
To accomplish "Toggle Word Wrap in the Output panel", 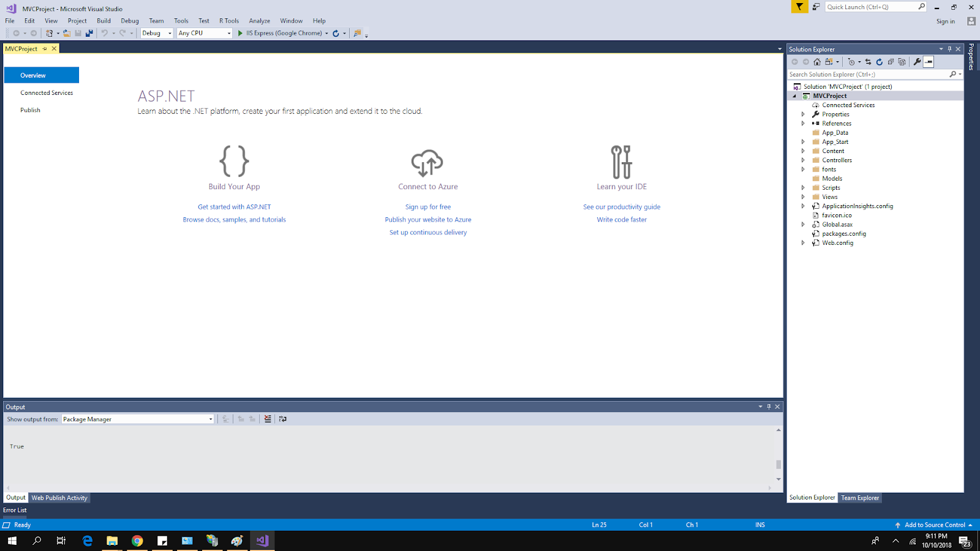I will [x=282, y=419].
